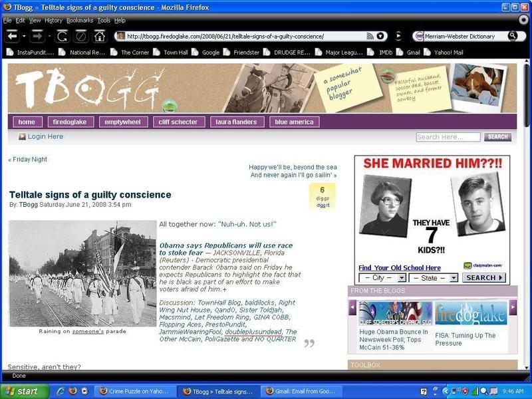Open the Town Hall bookmark

171,53
